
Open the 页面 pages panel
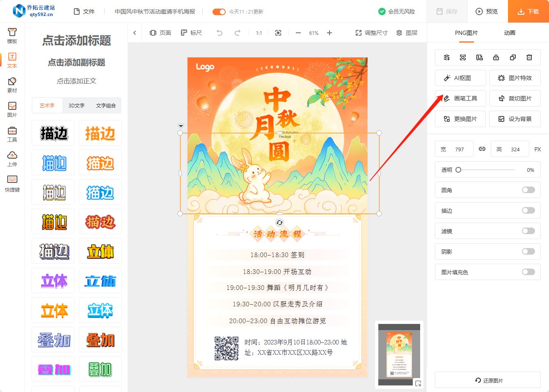coord(160,33)
